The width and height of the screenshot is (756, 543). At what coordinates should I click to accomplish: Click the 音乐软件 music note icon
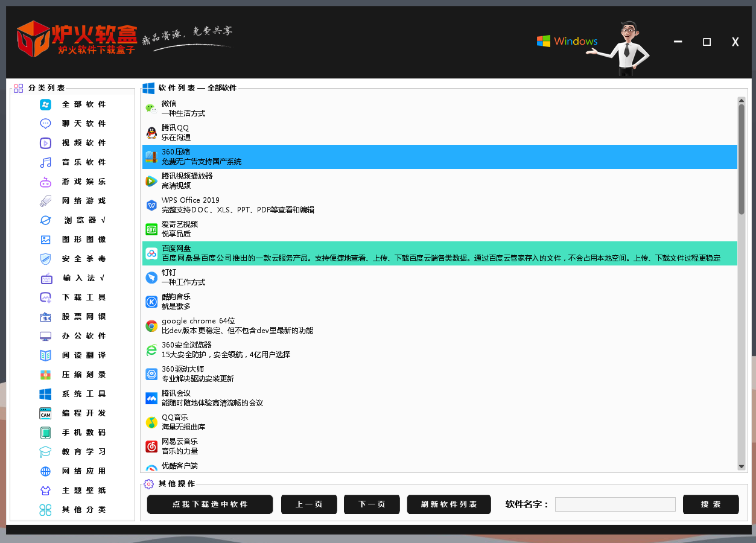[x=46, y=162]
